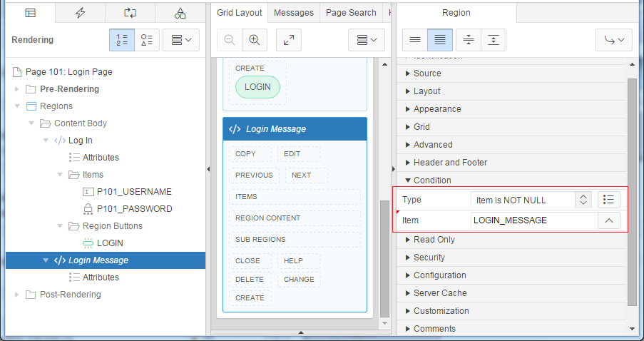
Task: Select the Region property tab
Action: tap(456, 13)
